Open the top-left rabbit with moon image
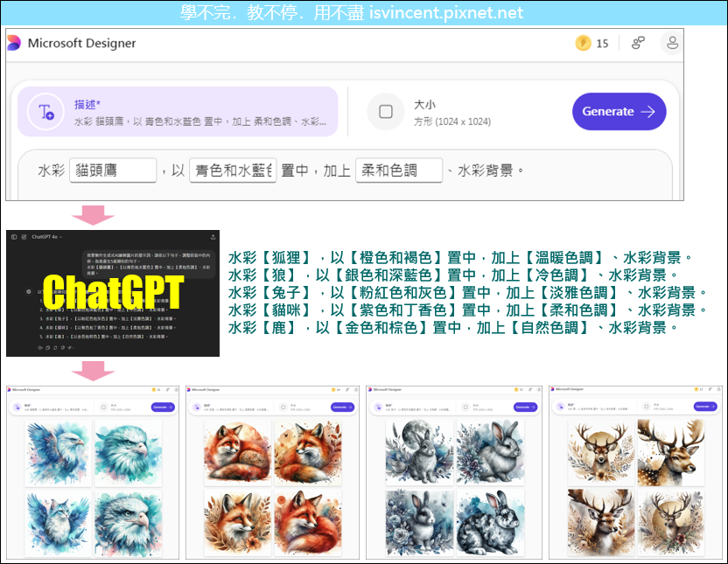The width and height of the screenshot is (728, 564). [x=419, y=452]
